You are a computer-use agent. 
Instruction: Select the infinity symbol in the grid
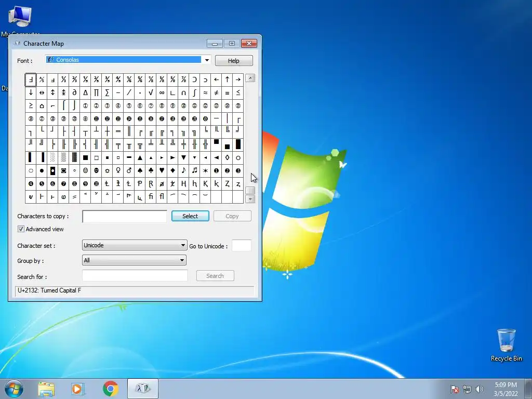tap(162, 92)
